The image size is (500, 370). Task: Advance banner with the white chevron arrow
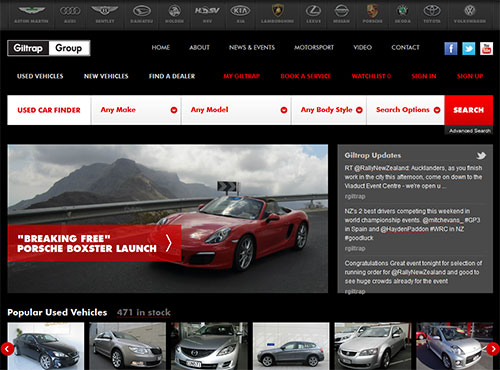[169, 243]
